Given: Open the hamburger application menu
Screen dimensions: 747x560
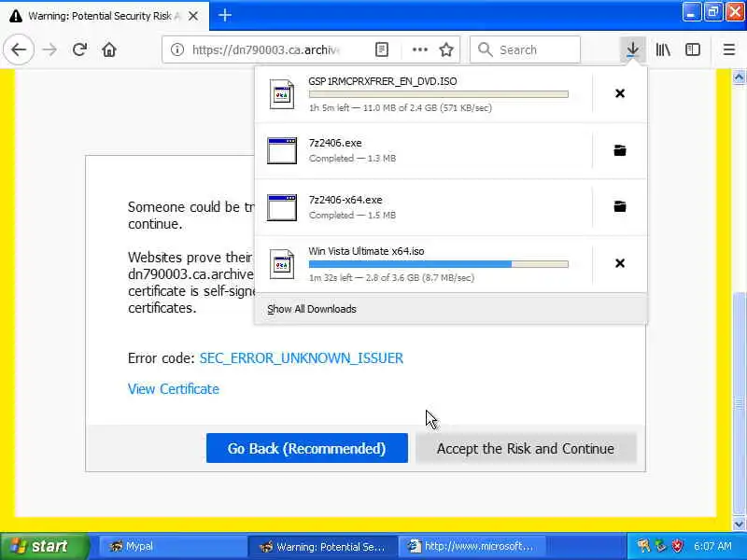Looking at the screenshot, I should pyautogui.click(x=729, y=49).
